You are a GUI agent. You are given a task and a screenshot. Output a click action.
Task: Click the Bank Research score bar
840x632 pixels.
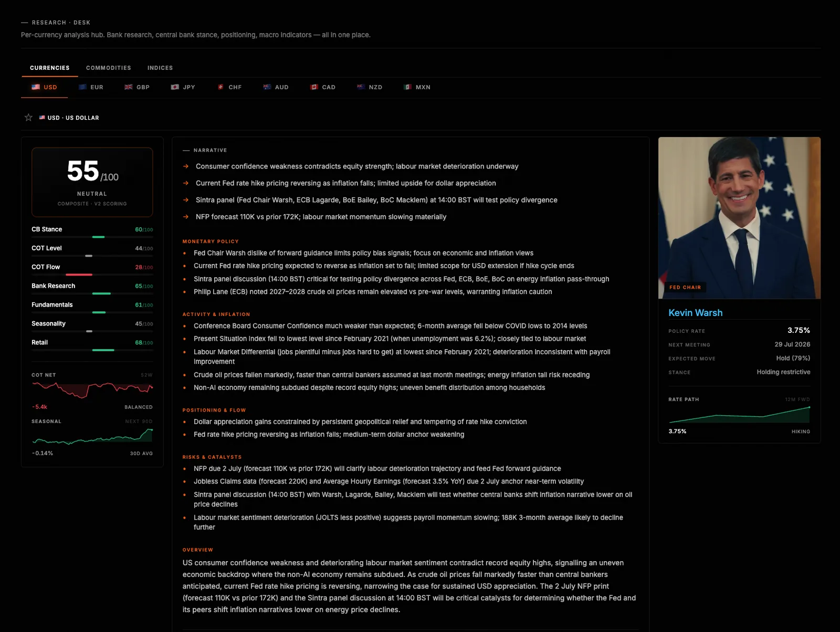click(92, 294)
